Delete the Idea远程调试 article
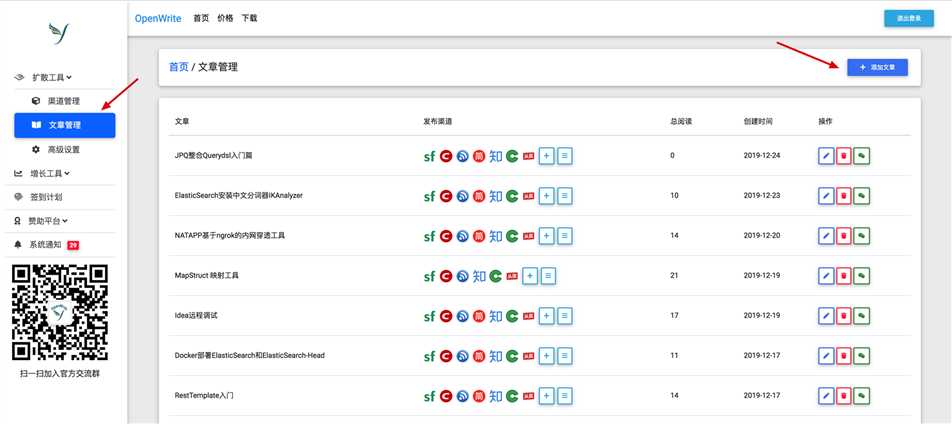The height and width of the screenshot is (424, 952). click(x=844, y=316)
